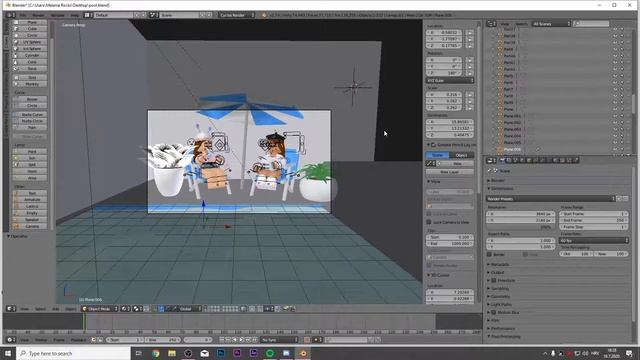Add a Point lamp
The width and height of the screenshot is (640, 360).
(30, 151)
